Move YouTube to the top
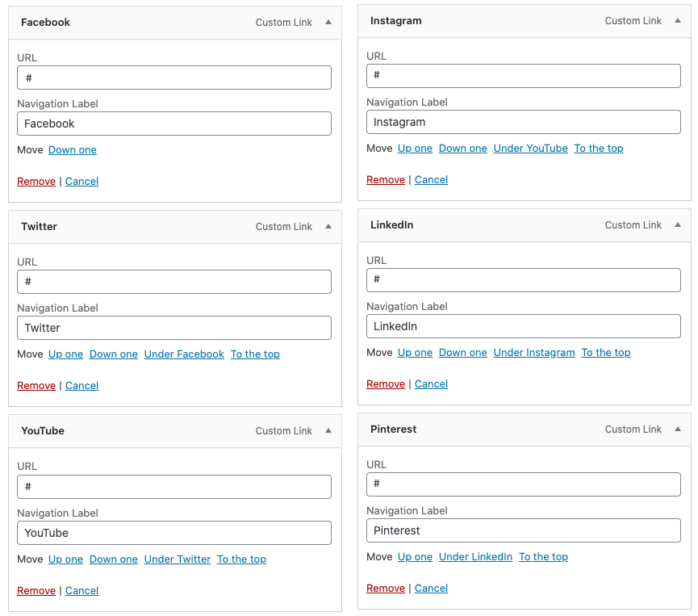 tap(242, 559)
